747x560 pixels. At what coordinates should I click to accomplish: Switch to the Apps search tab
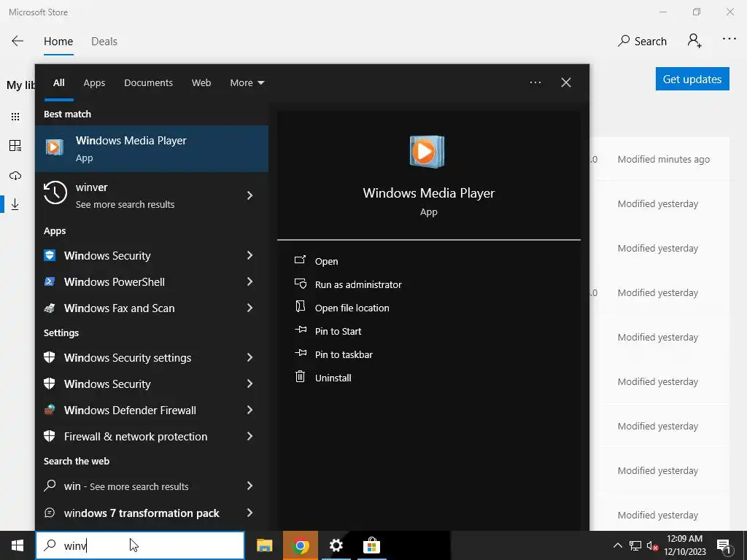pos(94,83)
